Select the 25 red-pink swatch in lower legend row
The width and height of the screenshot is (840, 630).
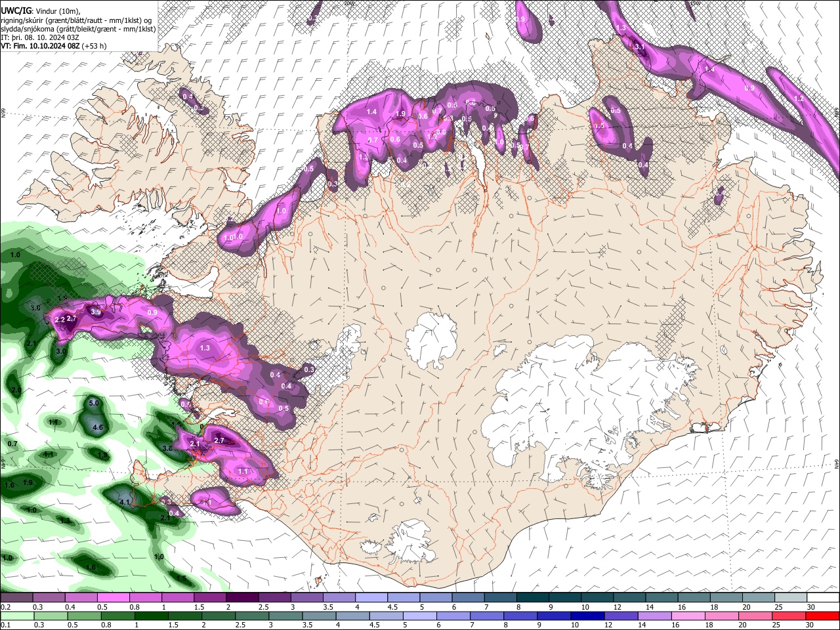[x=788, y=616]
